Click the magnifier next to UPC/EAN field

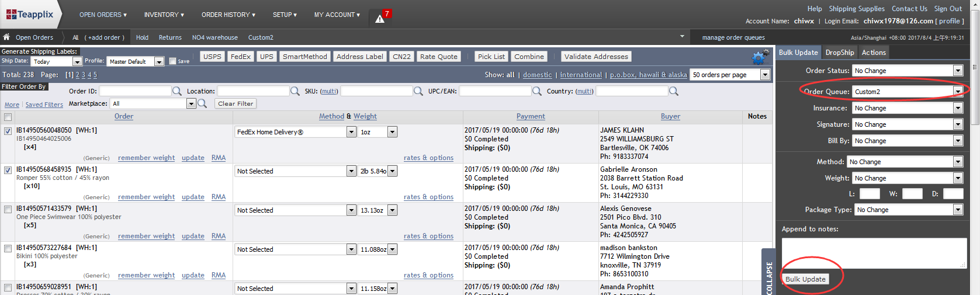pyautogui.click(x=536, y=91)
